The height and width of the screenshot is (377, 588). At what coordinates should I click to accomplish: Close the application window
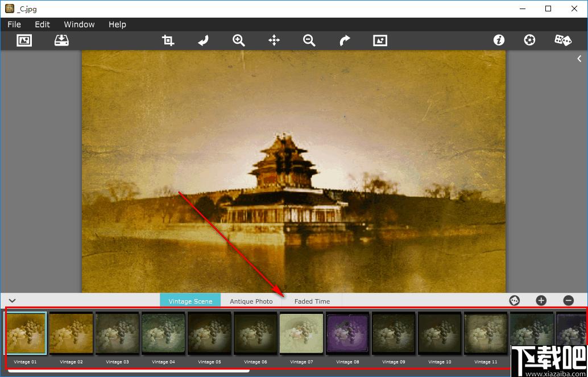point(574,9)
